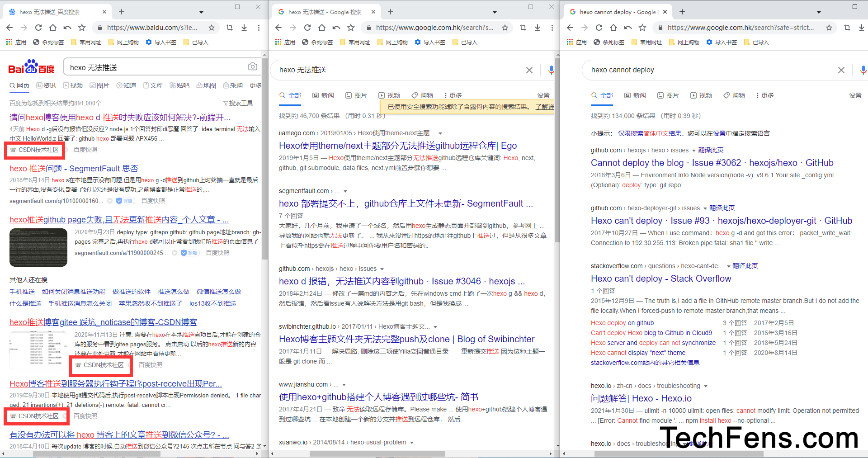
Task: Open the 应用 apps shortcut in the right browser
Action: 576,42
